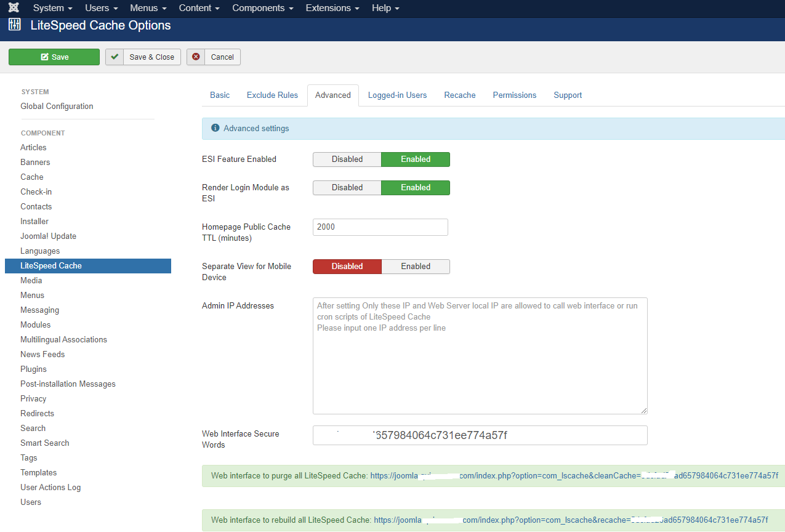Screen dimensions: 785x532
Task: Open the Support tab
Action: (568, 95)
